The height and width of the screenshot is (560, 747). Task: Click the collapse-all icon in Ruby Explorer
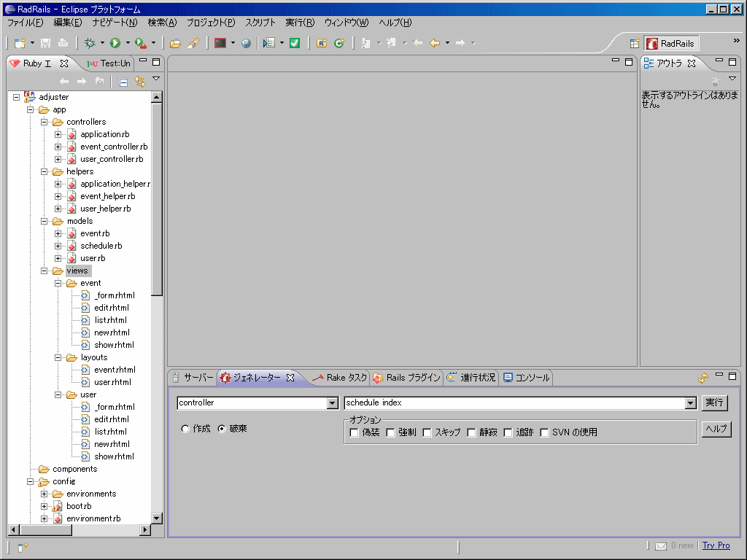click(x=123, y=82)
